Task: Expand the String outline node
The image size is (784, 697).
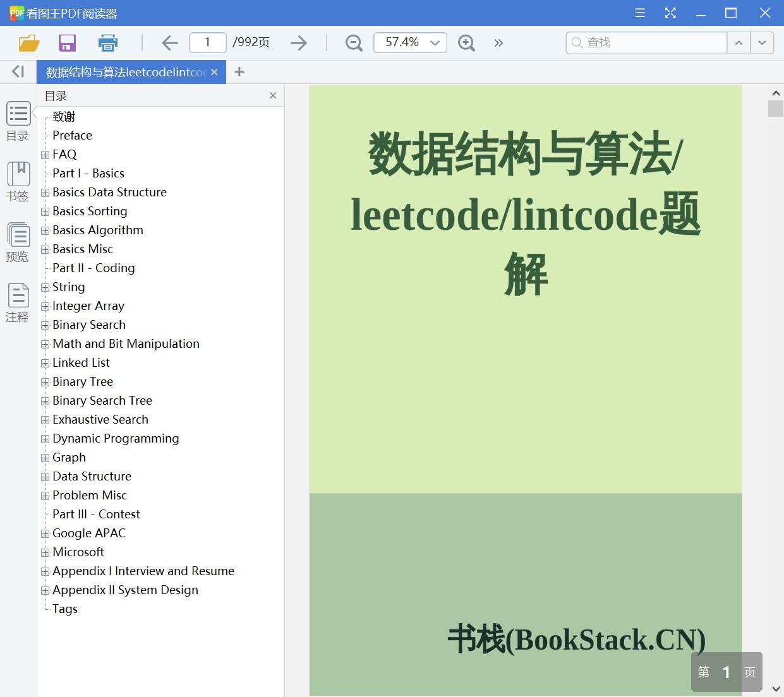Action: [45, 287]
